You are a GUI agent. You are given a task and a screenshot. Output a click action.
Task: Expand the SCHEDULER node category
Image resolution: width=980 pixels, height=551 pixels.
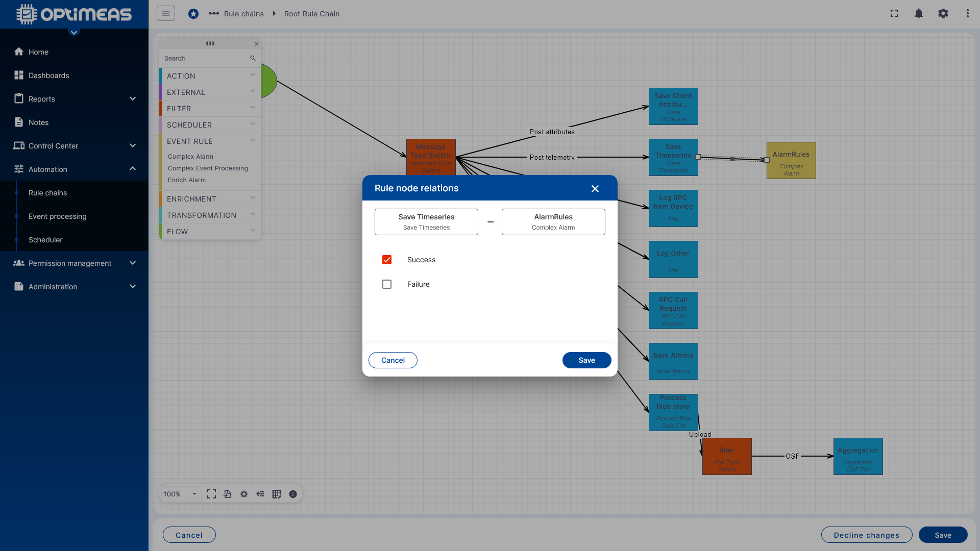tap(210, 124)
